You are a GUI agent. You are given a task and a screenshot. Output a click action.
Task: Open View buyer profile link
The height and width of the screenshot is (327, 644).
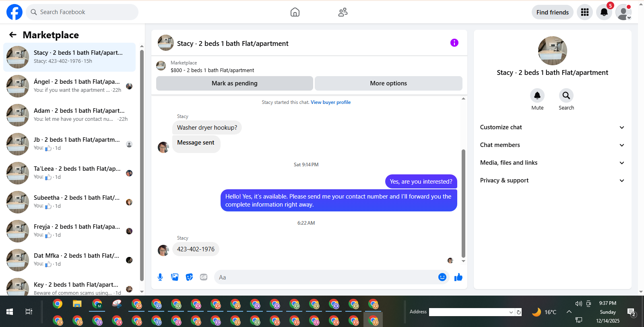click(x=330, y=102)
